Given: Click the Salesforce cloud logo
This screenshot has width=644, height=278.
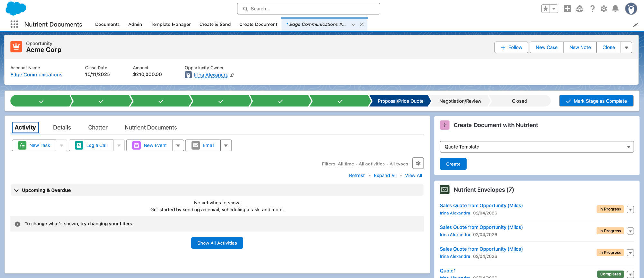Looking at the screenshot, I should tap(16, 8).
